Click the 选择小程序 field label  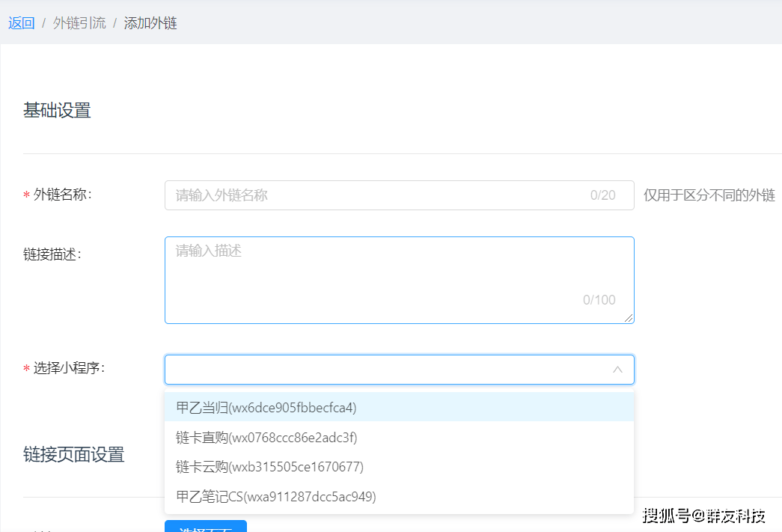point(69,368)
